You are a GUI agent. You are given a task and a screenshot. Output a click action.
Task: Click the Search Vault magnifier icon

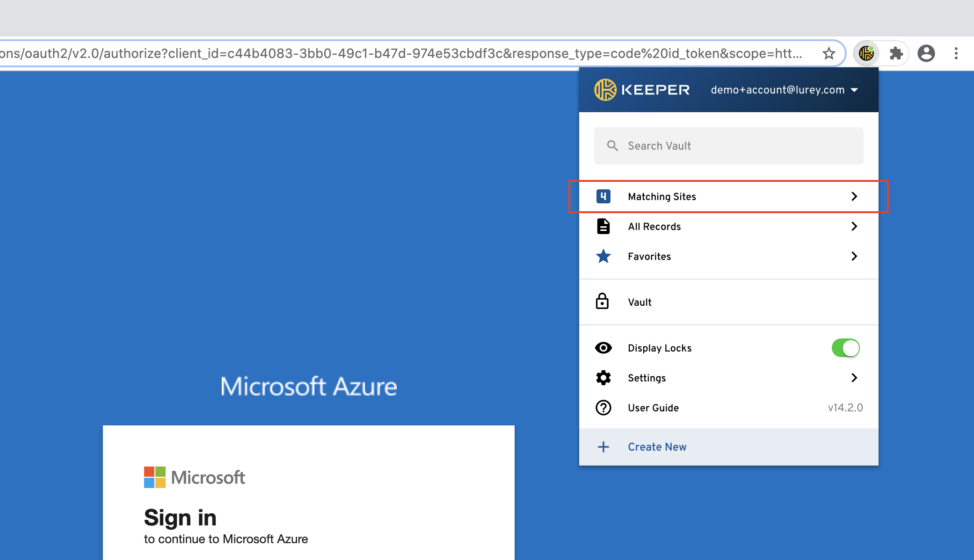612,146
